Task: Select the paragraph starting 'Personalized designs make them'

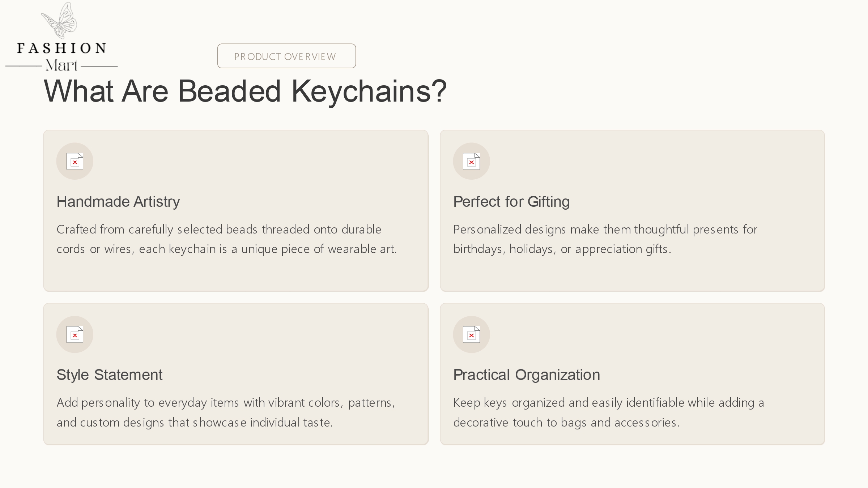Action: pyautogui.click(x=605, y=239)
